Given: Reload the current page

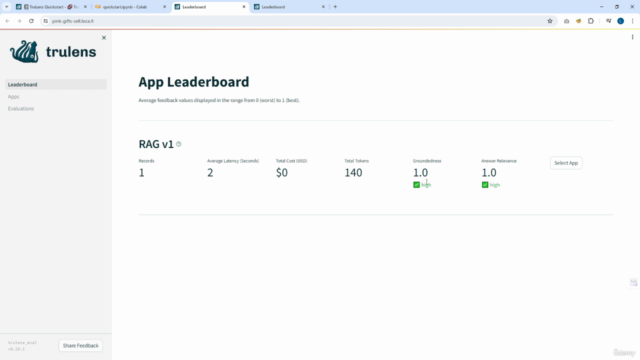Looking at the screenshot, I should (x=31, y=21).
